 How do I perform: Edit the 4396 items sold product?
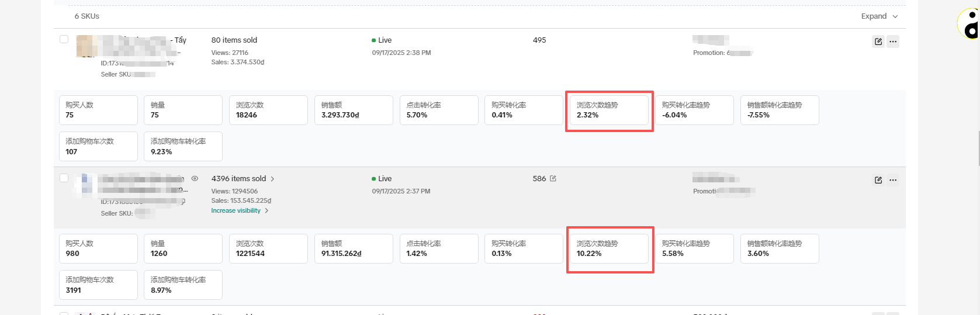click(878, 180)
